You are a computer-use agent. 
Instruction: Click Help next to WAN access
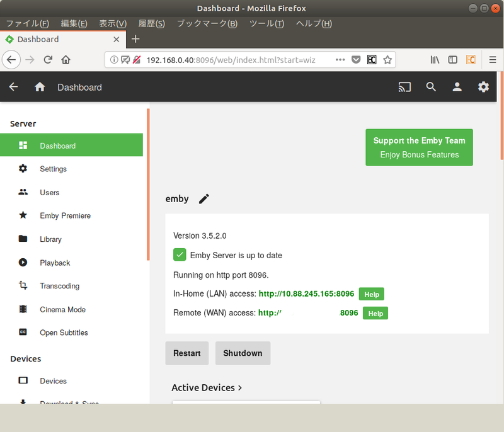[375, 313]
